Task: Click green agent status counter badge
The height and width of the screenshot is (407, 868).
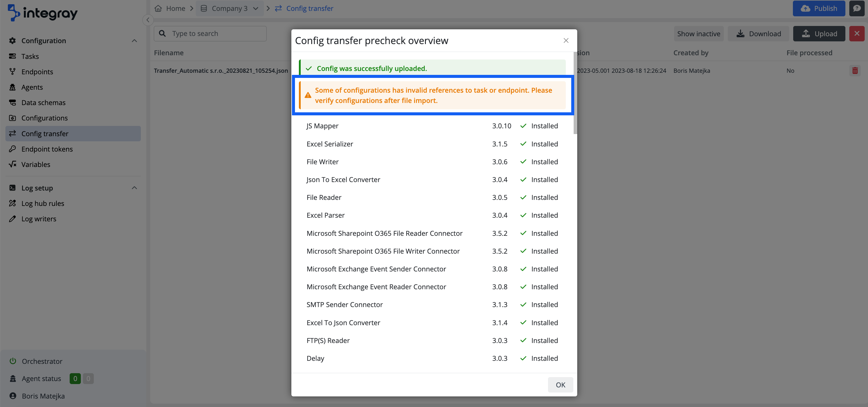Action: point(75,378)
